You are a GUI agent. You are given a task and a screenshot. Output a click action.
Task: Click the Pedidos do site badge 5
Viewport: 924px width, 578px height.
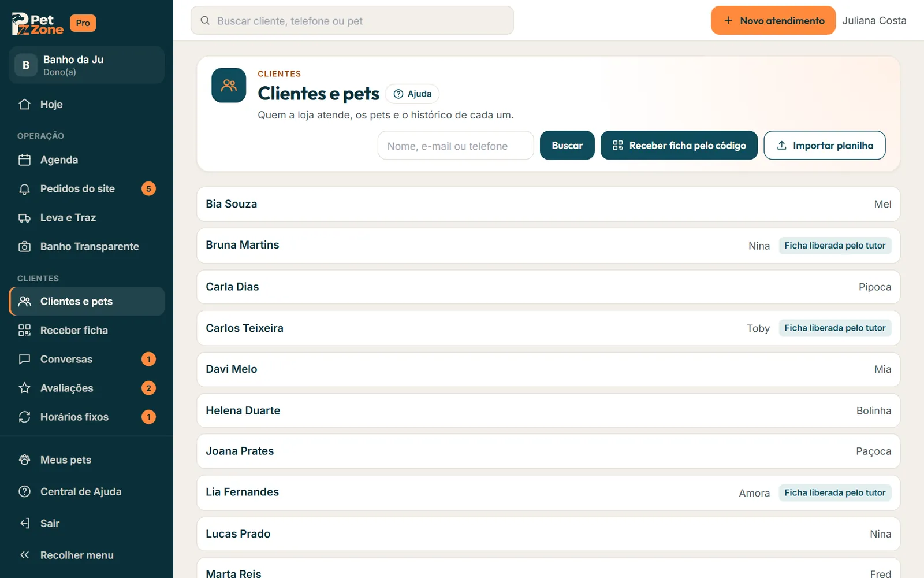[148, 189]
